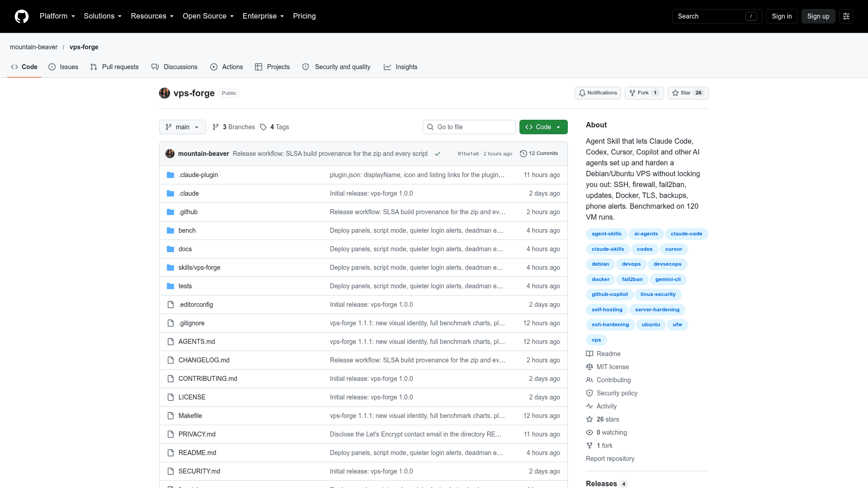Switch to the Issues tab
This screenshot has height=488, width=868.
63,67
